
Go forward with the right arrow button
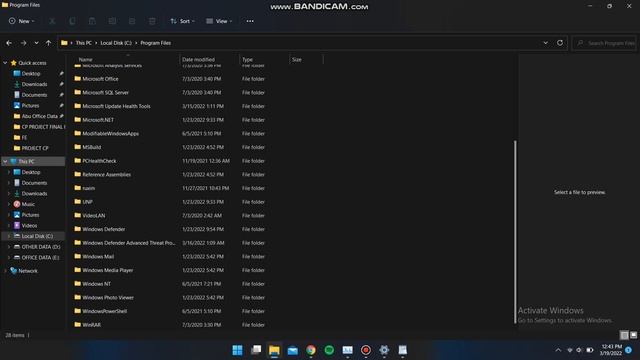[x=23, y=43]
